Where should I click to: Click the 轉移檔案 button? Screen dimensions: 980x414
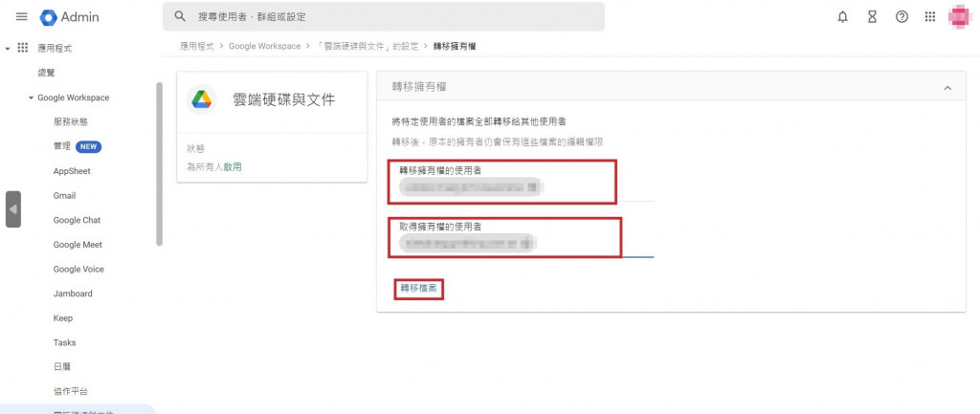(x=419, y=289)
